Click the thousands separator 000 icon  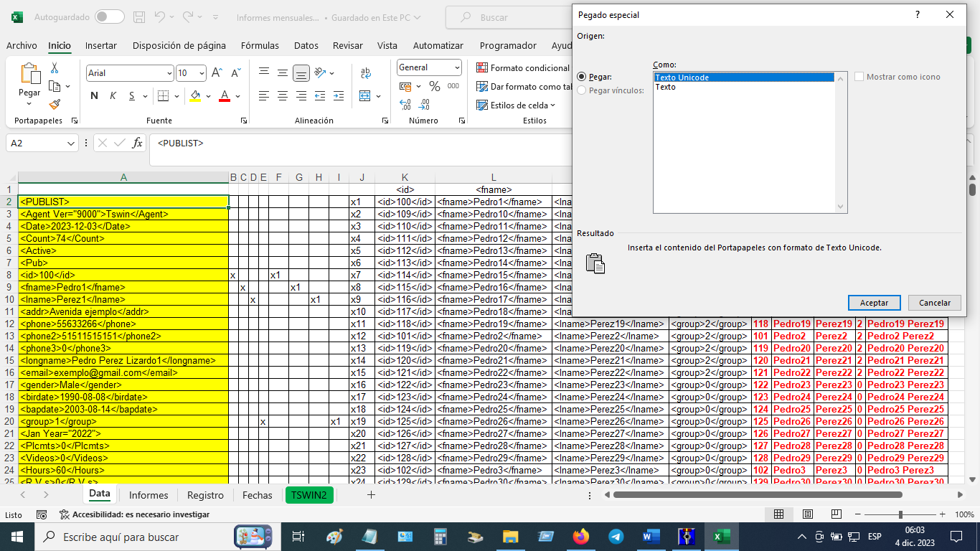coord(453,86)
